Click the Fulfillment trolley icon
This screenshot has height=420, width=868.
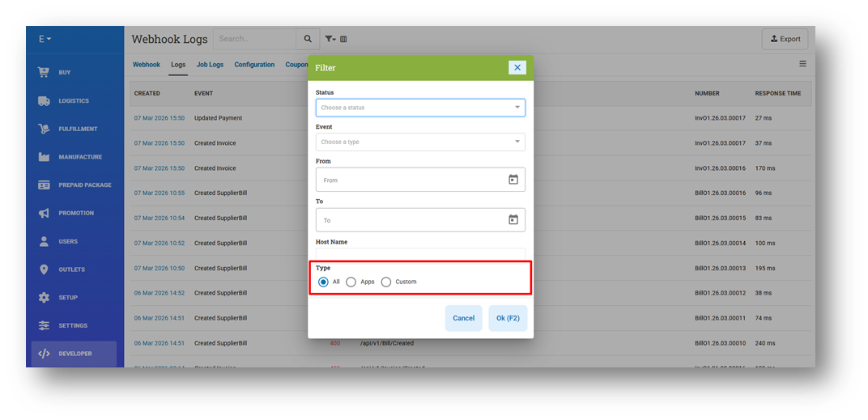[44, 129]
